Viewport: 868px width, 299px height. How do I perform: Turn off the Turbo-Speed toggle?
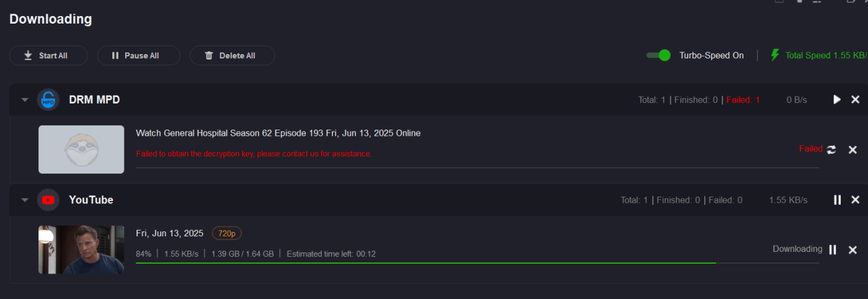pos(658,55)
